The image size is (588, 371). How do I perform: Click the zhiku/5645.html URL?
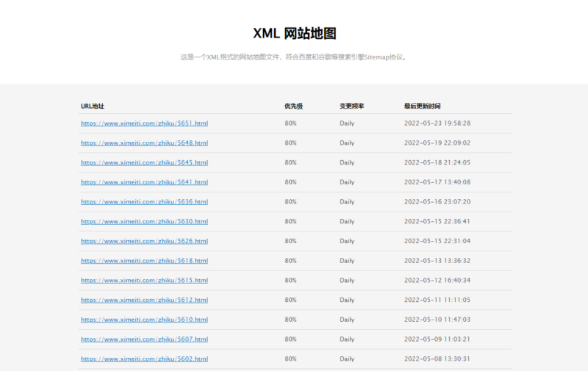pyautogui.click(x=144, y=162)
